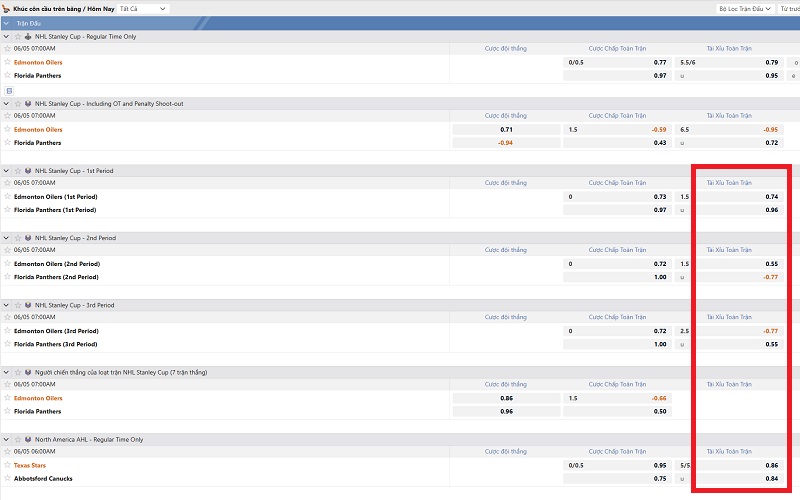Click the hockey sport icon at top left
Screen dimensions: 800x500
[x=8, y=8]
